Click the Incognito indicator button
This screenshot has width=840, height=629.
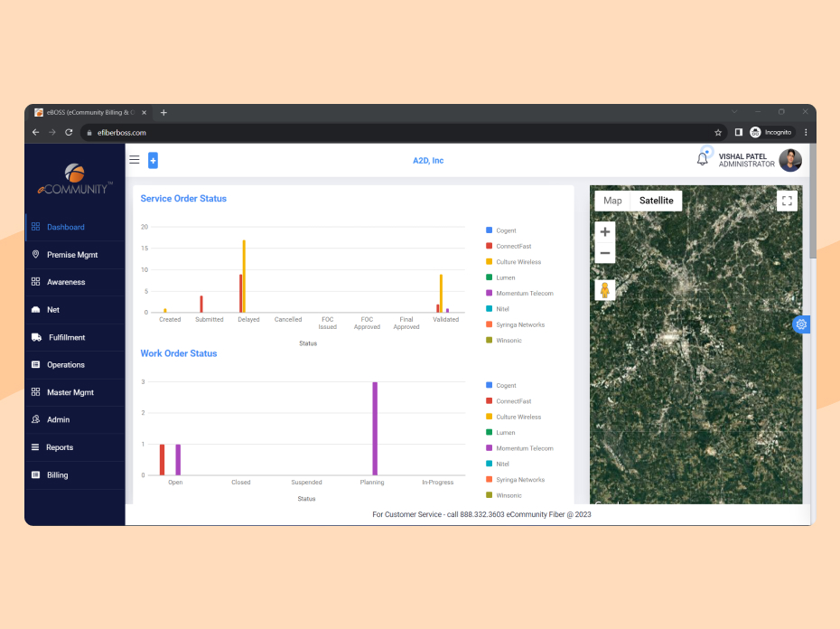771,133
